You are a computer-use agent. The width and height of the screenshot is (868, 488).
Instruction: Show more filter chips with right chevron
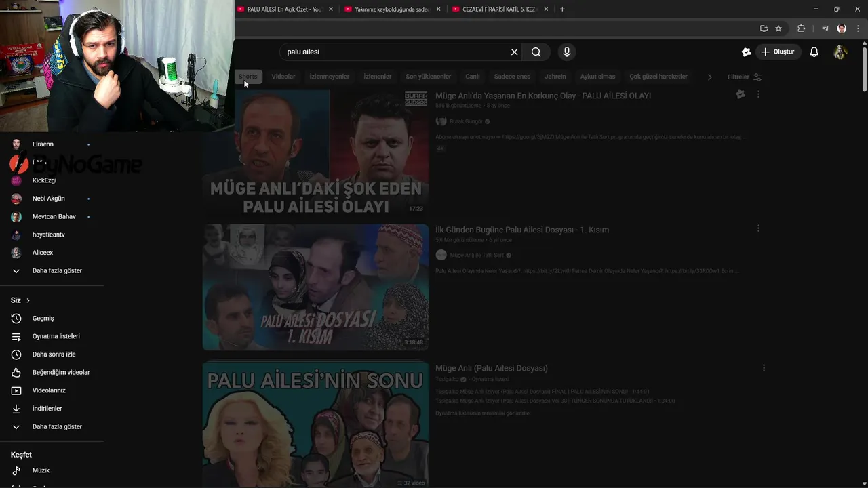click(710, 77)
